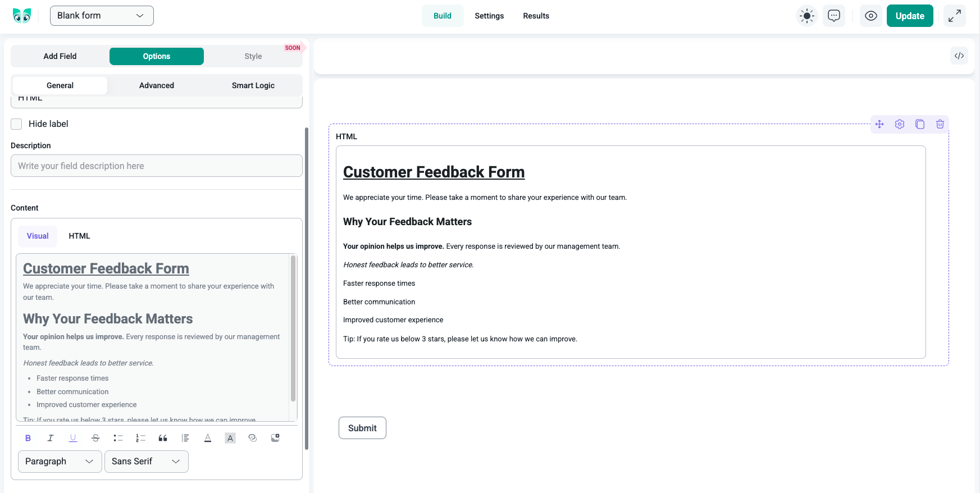Duplicate the HTML field
Viewport: 980px width, 493px height.
point(920,124)
